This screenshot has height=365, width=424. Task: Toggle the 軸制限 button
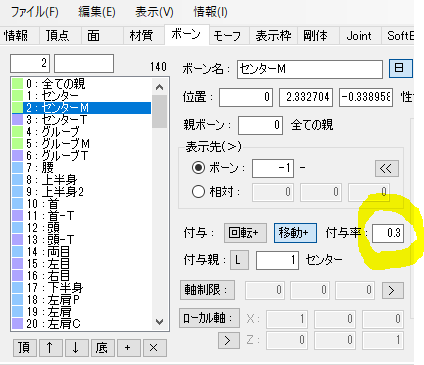[207, 290]
